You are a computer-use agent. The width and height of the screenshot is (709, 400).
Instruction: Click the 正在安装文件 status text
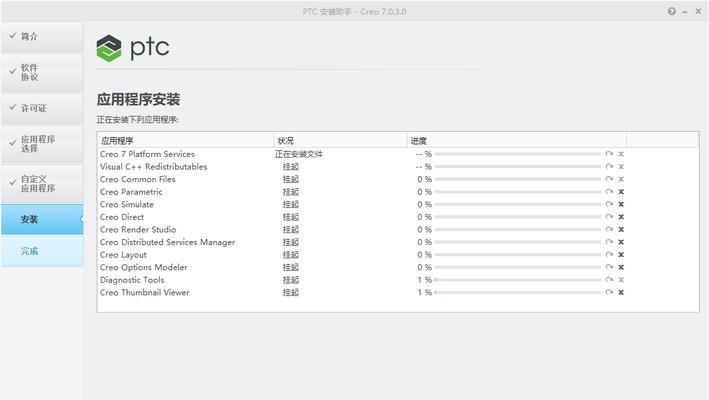point(299,154)
